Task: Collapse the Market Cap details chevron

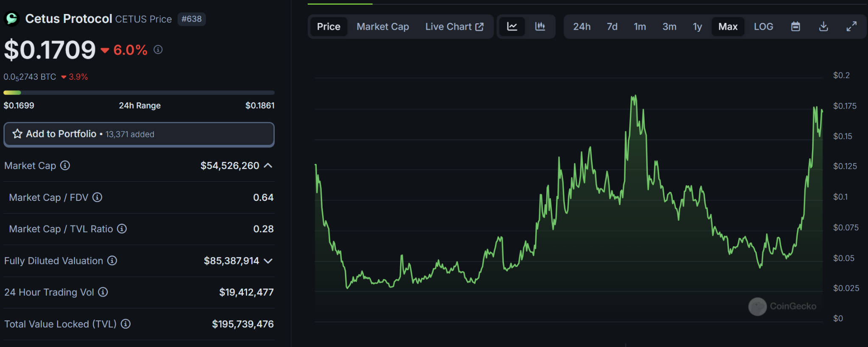Action: 268,166
